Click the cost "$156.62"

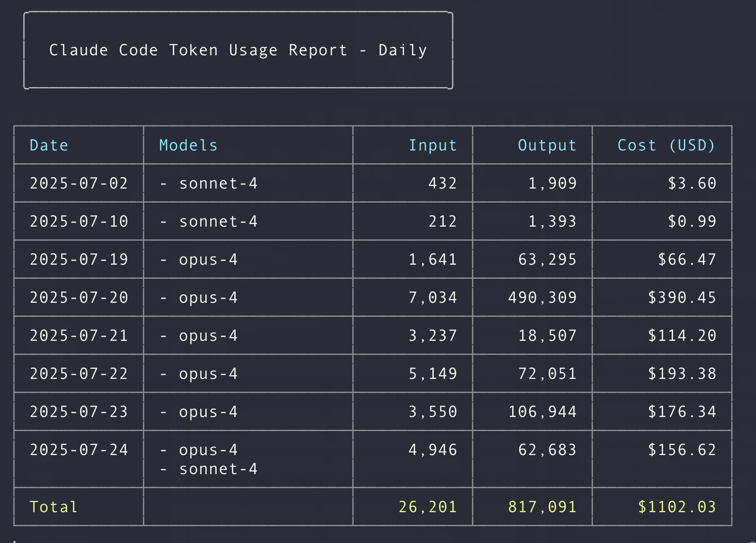click(x=682, y=450)
